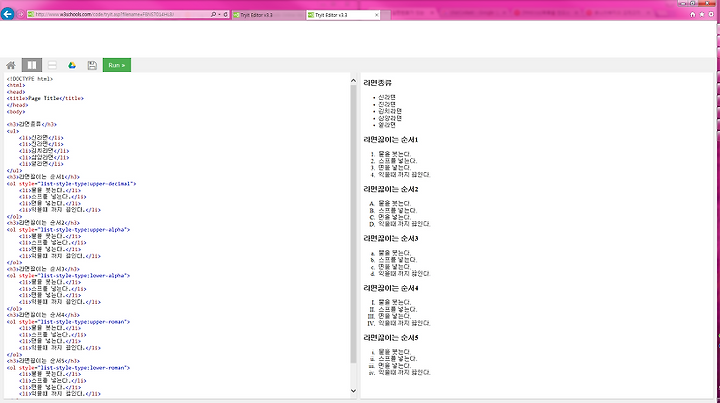
Task: Click the <!DOCTYPE html> line in the code
Action: (x=30, y=79)
